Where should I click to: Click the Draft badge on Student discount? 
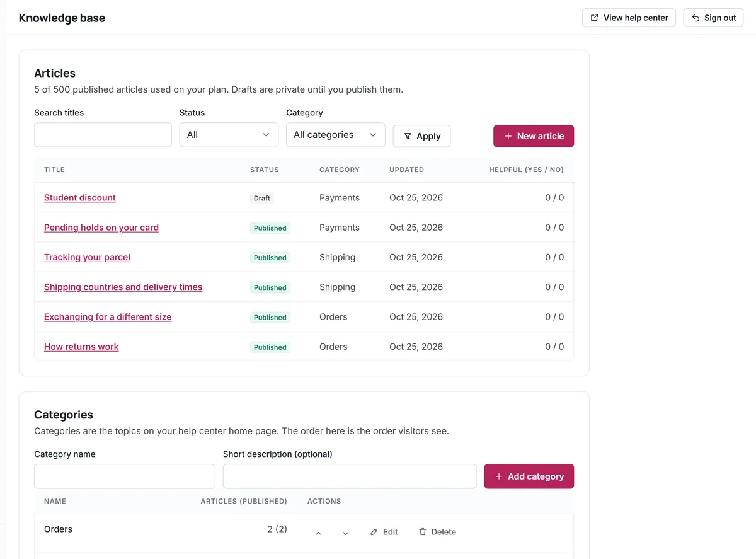pos(262,198)
